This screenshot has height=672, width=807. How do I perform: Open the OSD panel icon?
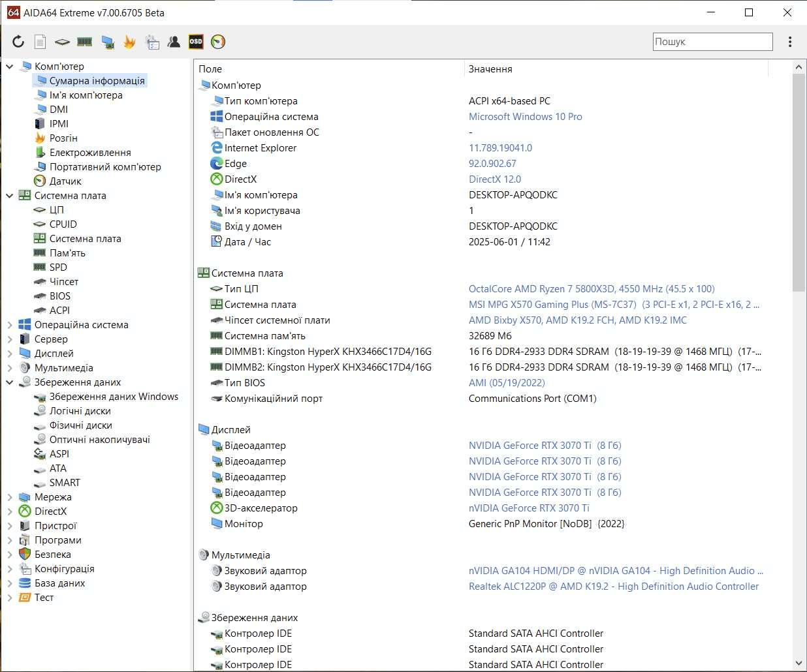click(196, 42)
